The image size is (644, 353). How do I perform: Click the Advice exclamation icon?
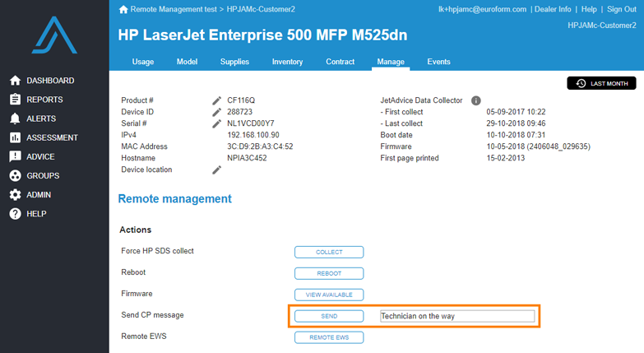click(15, 156)
